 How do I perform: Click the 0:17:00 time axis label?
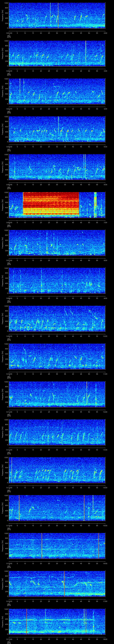click(x=9, y=639)
